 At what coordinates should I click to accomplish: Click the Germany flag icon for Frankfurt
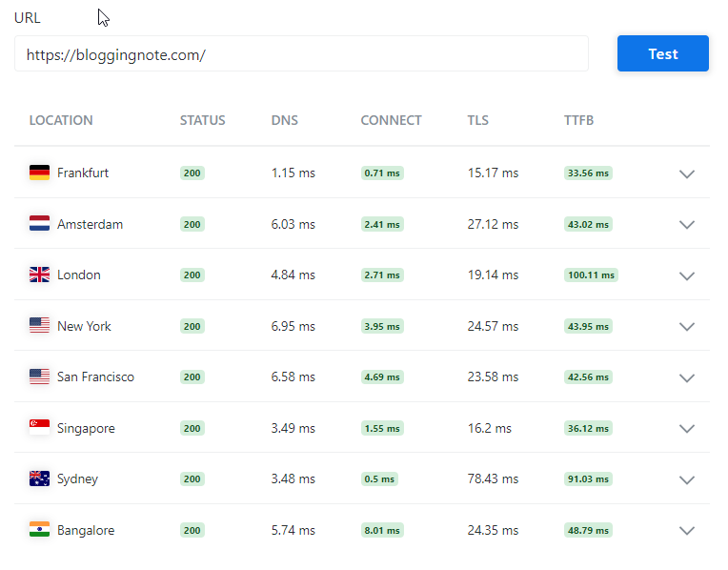39,173
